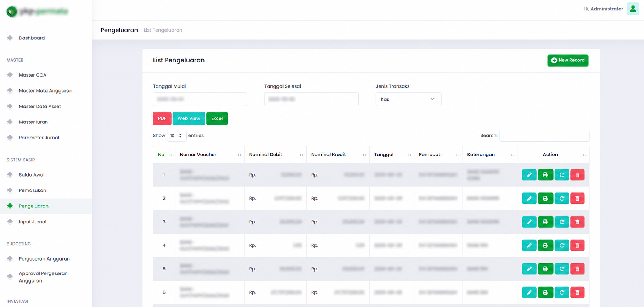Export list as PDF
Image resolution: width=644 pixels, height=307 pixels.
coord(162,118)
